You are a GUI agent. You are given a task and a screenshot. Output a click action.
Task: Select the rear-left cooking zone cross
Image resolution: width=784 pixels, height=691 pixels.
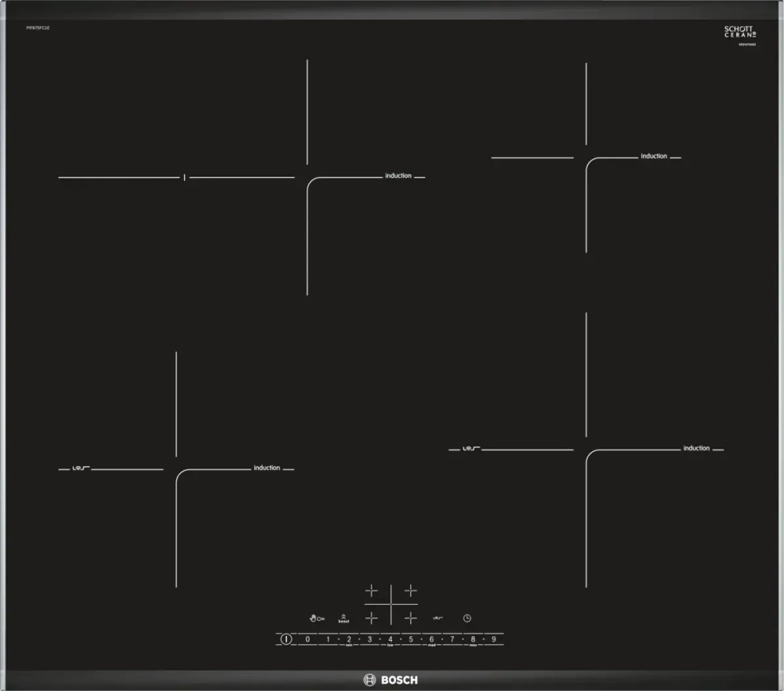(372, 591)
